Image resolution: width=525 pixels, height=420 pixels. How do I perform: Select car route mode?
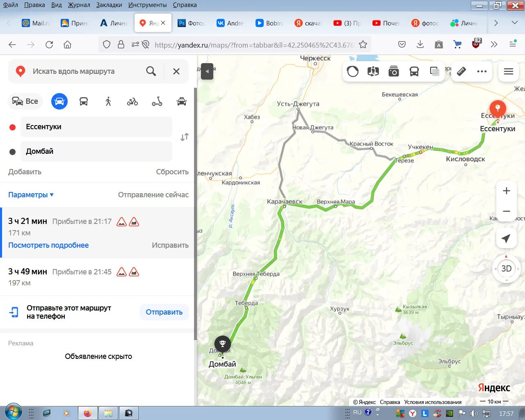(x=59, y=101)
